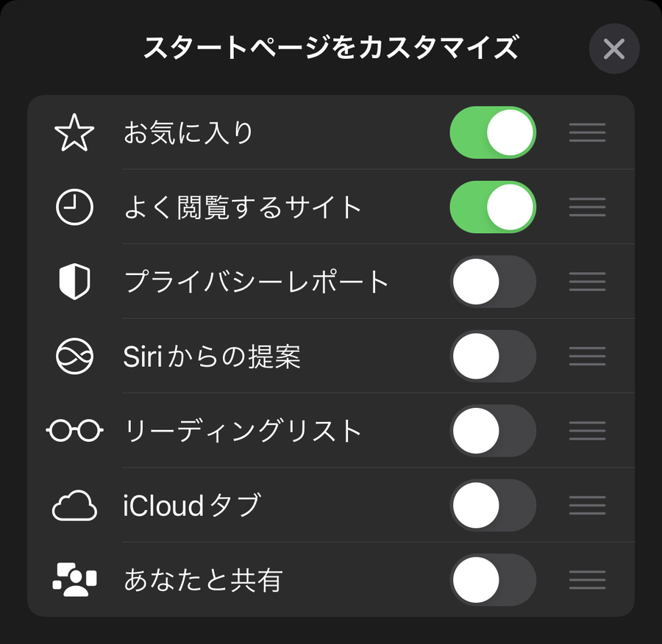Click the people icon for あなたと共有
Viewport: 662px width, 644px height.
point(74,581)
